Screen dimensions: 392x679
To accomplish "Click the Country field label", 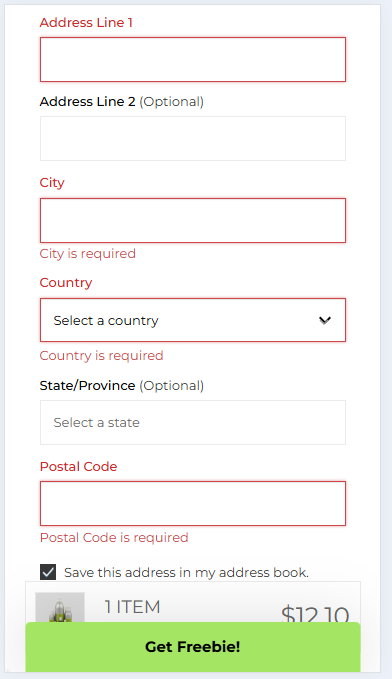I will tap(66, 283).
